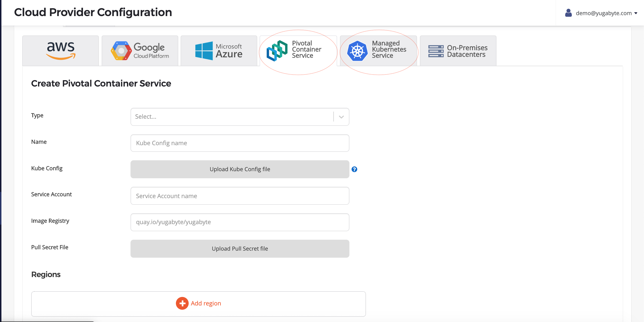Click the Image Registry input field
Screen dimensions: 644x322
point(240,222)
